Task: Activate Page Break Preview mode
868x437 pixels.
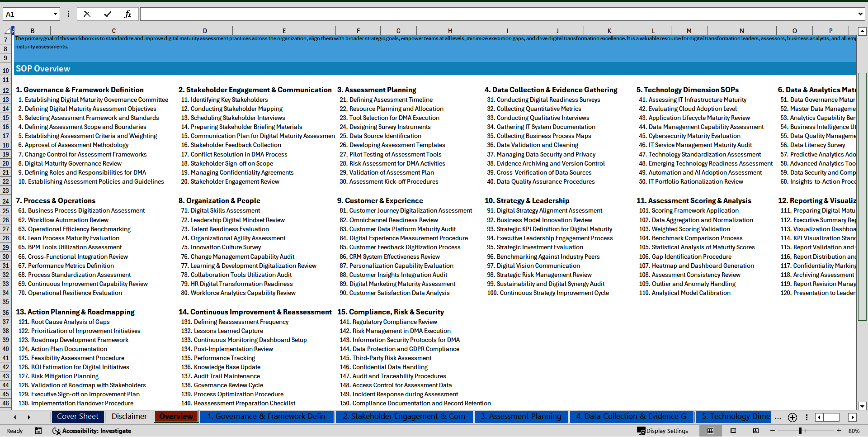Action: coord(756,431)
